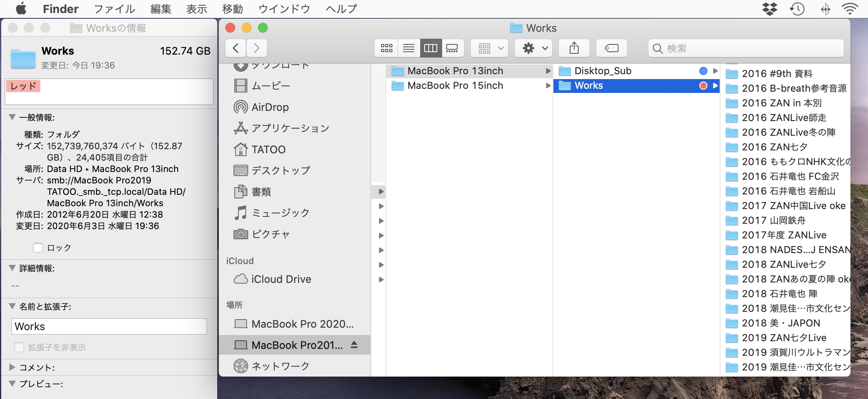The height and width of the screenshot is (399, 868).
Task: Switch to icon view
Action: click(x=386, y=48)
